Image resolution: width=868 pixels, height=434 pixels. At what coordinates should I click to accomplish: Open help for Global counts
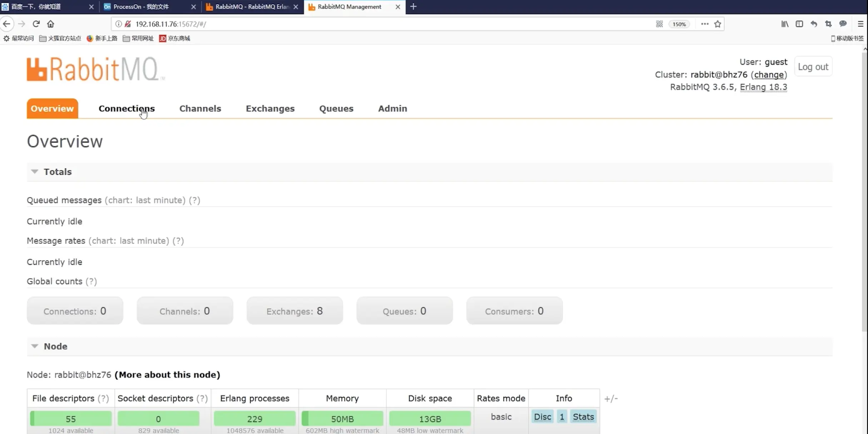point(91,282)
